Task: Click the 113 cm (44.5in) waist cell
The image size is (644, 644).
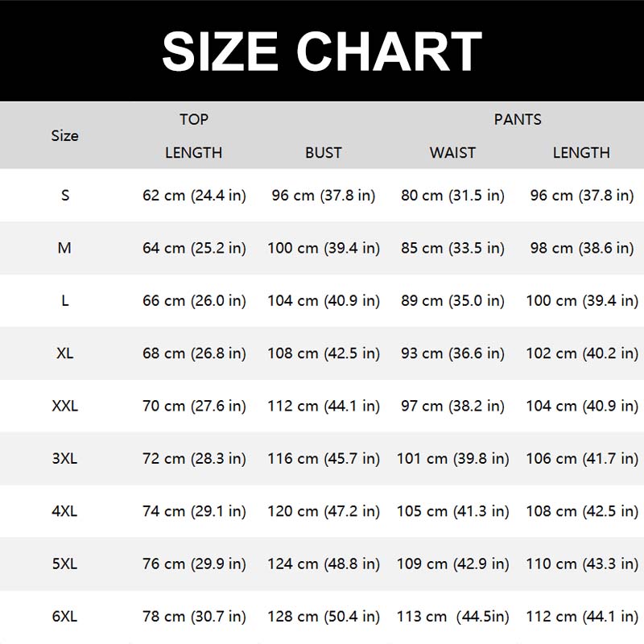Action: click(x=452, y=617)
